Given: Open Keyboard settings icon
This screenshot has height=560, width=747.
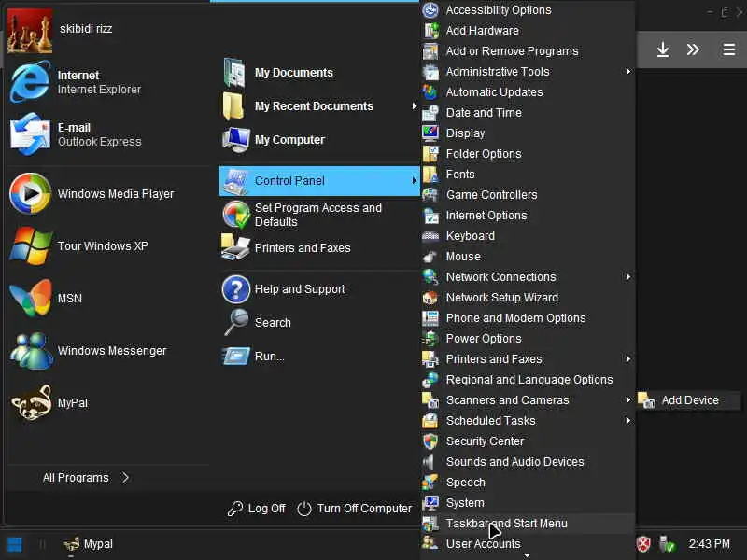Looking at the screenshot, I should pyautogui.click(x=430, y=236).
